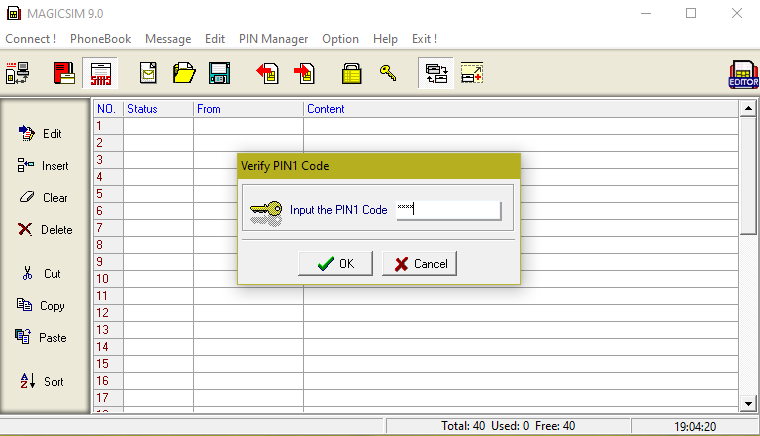Click the read-from-SIM left arrow icon
Screen dimensions: 760x436
tap(268, 73)
